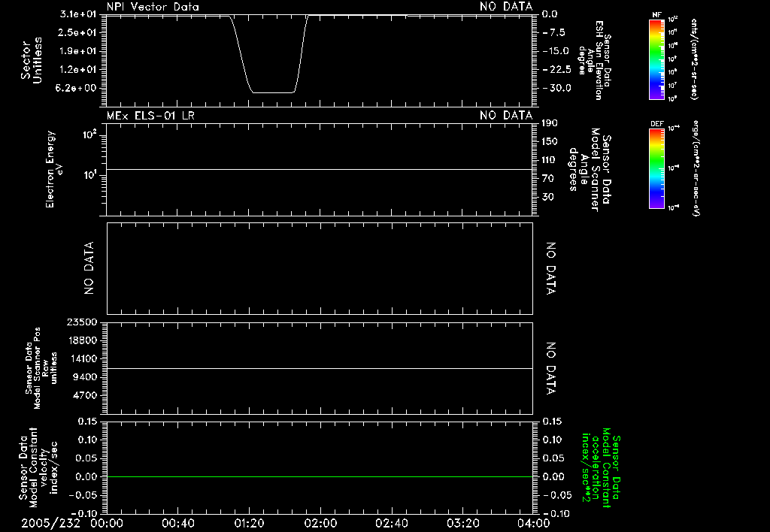Click green 'Model Constant acceleration' axis label

point(601,467)
